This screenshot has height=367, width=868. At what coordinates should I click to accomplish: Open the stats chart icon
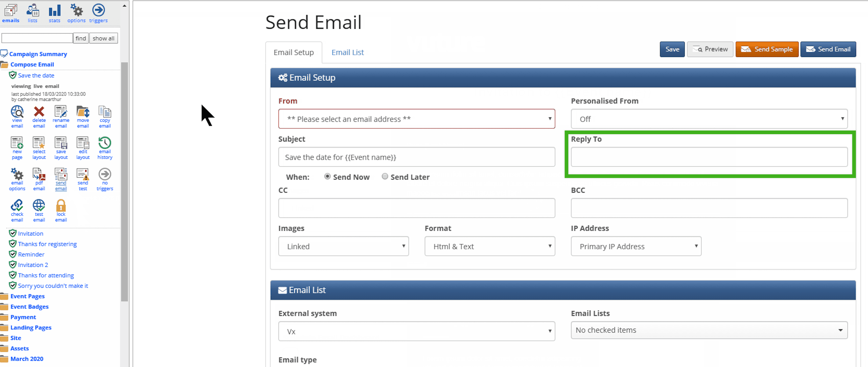click(x=55, y=10)
